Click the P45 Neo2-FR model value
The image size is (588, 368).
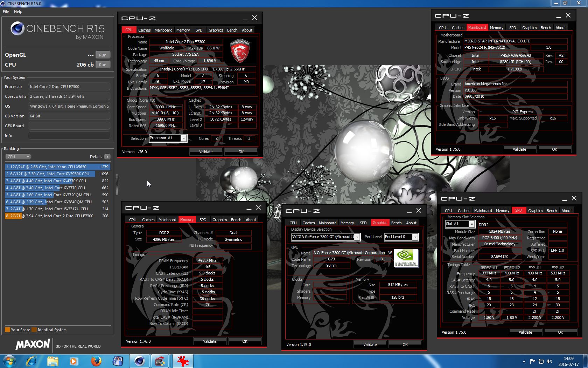497,47
